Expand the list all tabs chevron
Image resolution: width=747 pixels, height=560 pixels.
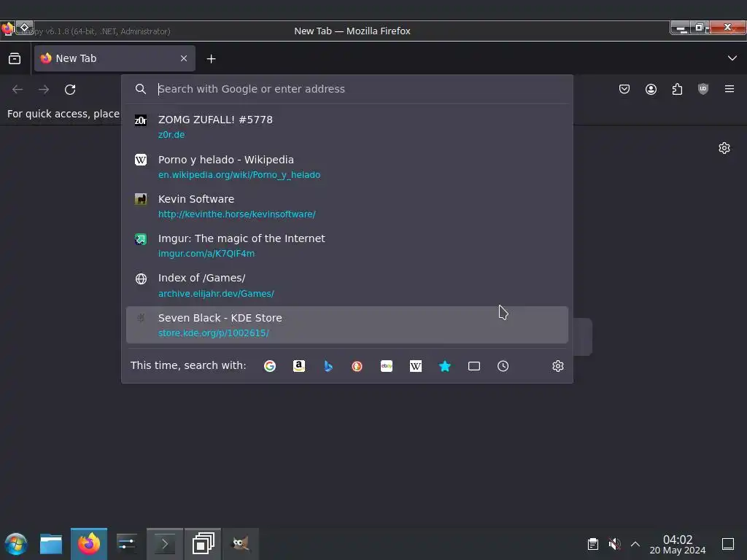pos(732,58)
